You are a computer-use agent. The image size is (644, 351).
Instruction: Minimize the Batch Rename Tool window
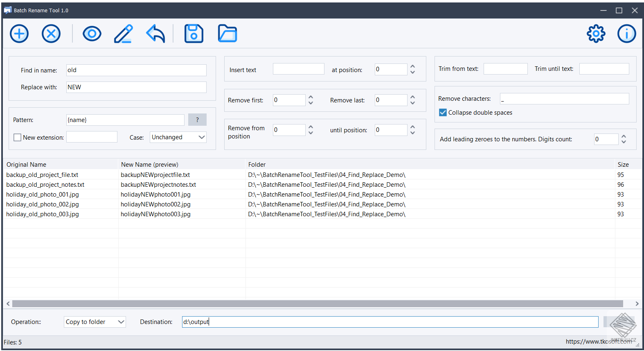pyautogui.click(x=603, y=10)
